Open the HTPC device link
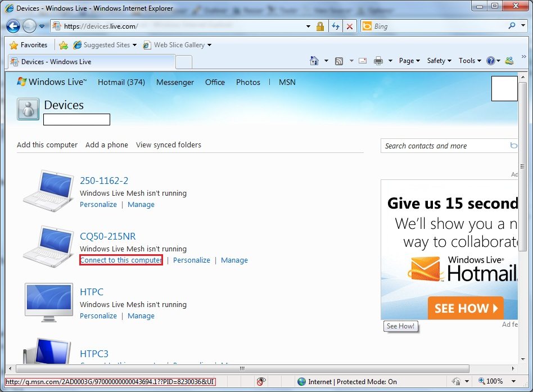The width and height of the screenshot is (533, 392). [92, 292]
